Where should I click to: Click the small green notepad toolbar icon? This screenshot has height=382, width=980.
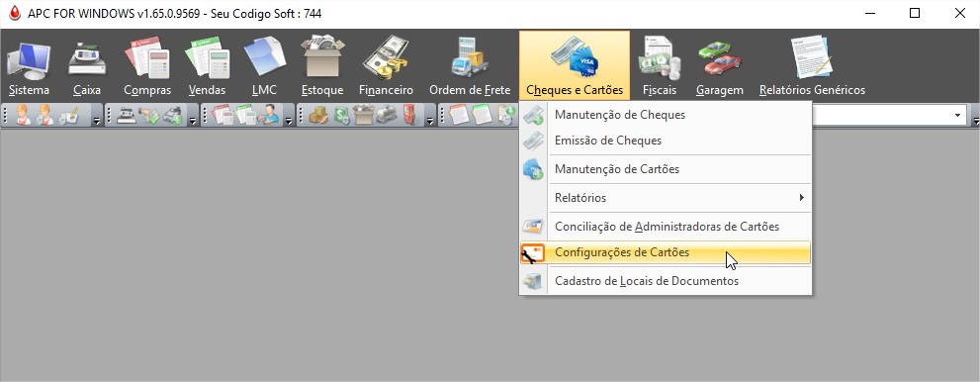coord(483,116)
